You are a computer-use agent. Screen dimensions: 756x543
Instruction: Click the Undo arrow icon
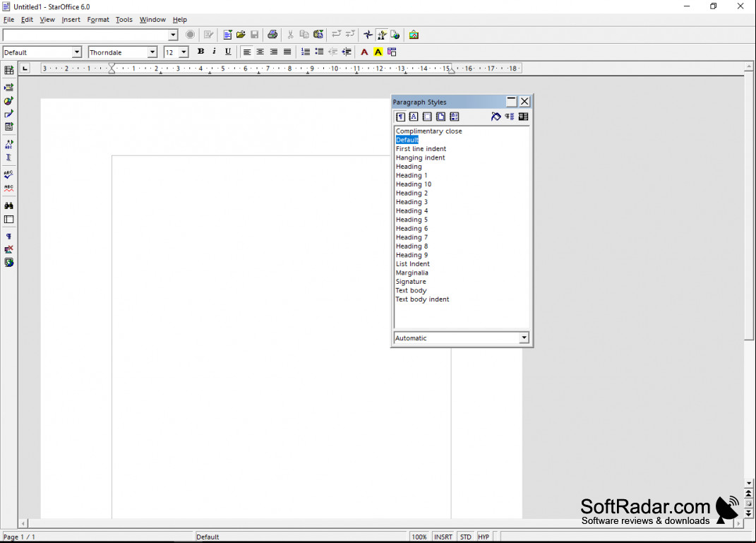click(336, 35)
